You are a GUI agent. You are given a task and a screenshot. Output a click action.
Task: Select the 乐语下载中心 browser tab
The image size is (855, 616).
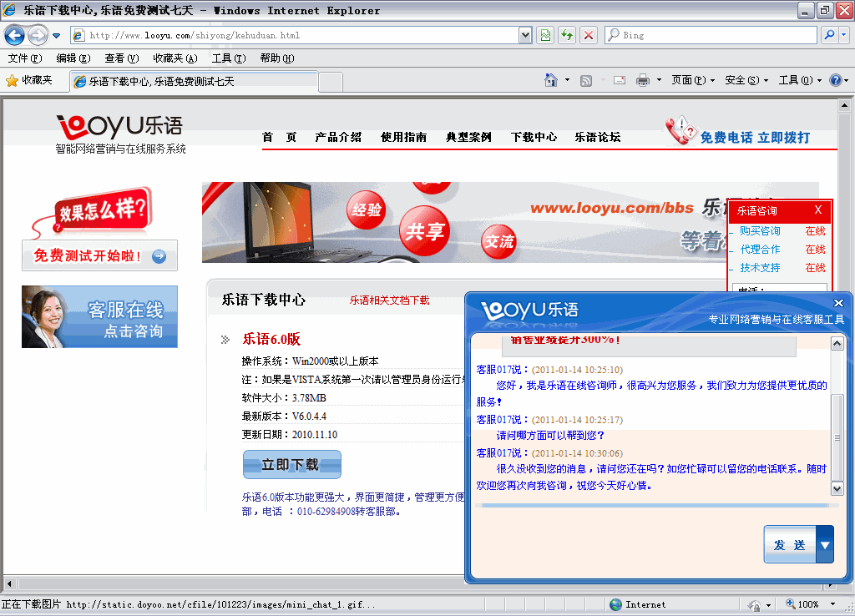pos(194,81)
